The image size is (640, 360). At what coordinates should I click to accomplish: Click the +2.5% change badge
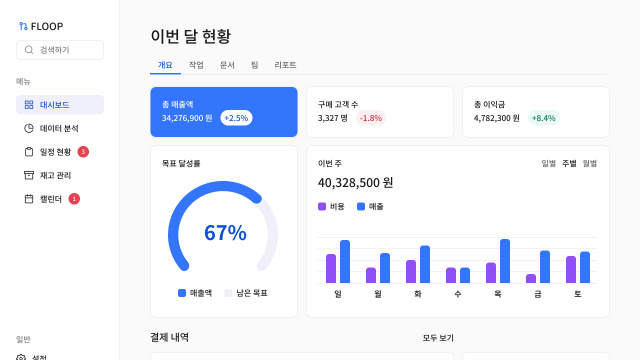tap(236, 118)
